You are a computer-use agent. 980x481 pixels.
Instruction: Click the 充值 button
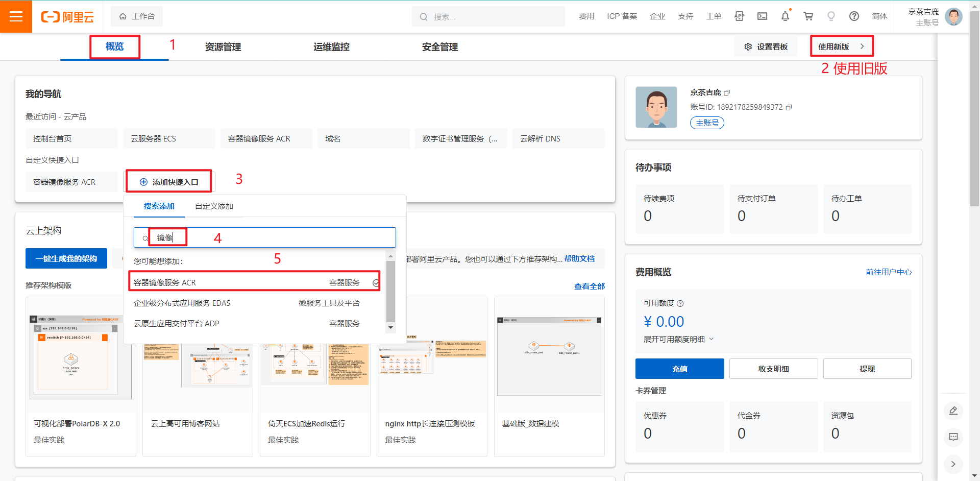tap(679, 369)
